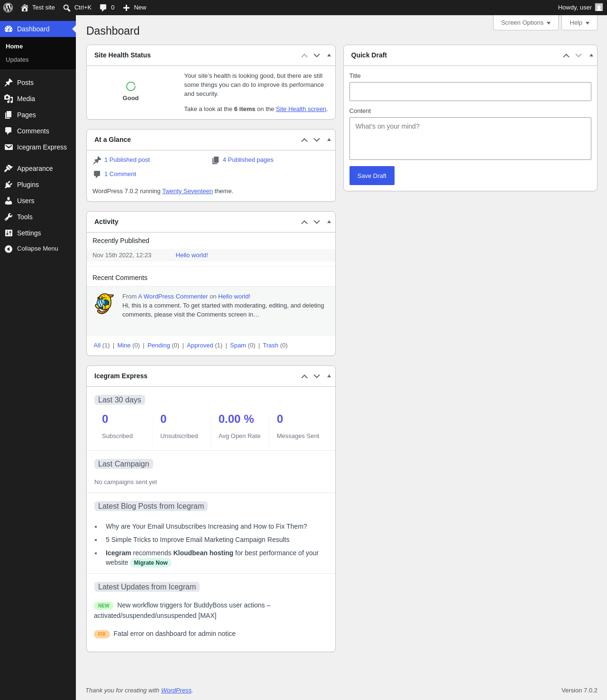The width and height of the screenshot is (607, 700).
Task: Click the Dashboard gauge icon
Action: coord(9,29)
